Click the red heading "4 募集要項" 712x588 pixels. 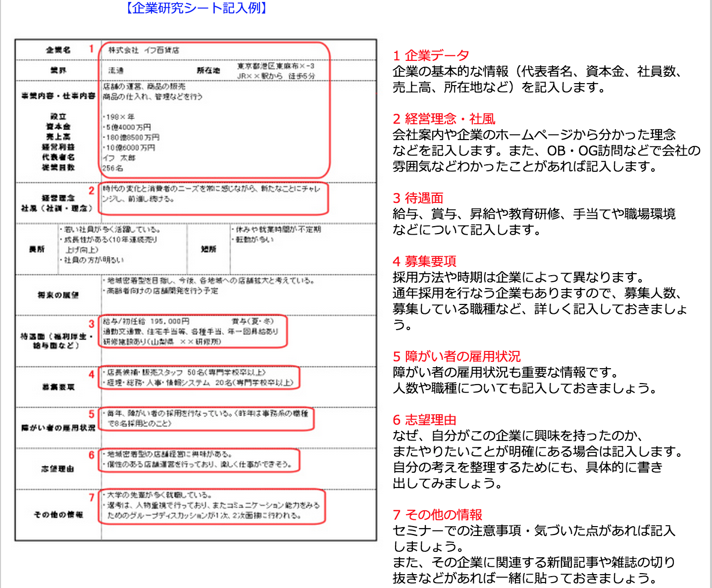pyautogui.click(x=424, y=261)
